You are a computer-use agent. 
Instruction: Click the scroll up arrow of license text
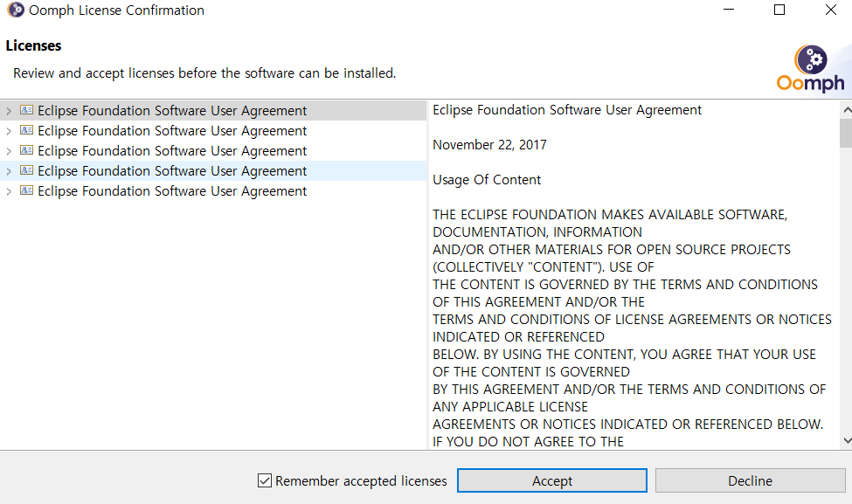pos(847,110)
